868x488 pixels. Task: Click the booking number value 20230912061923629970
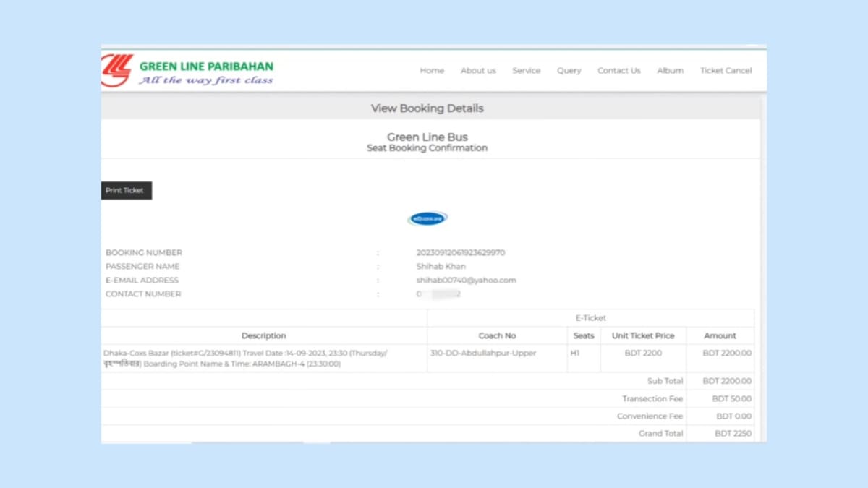click(460, 253)
